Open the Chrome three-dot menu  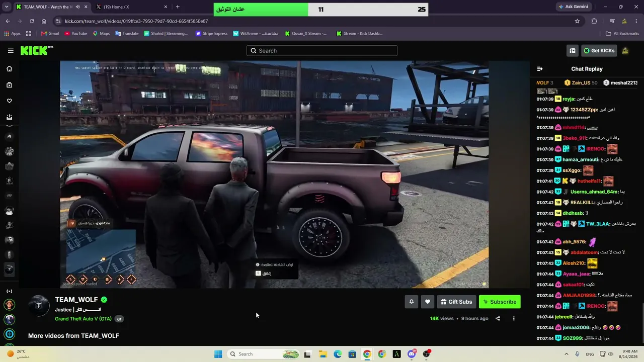click(x=637, y=21)
